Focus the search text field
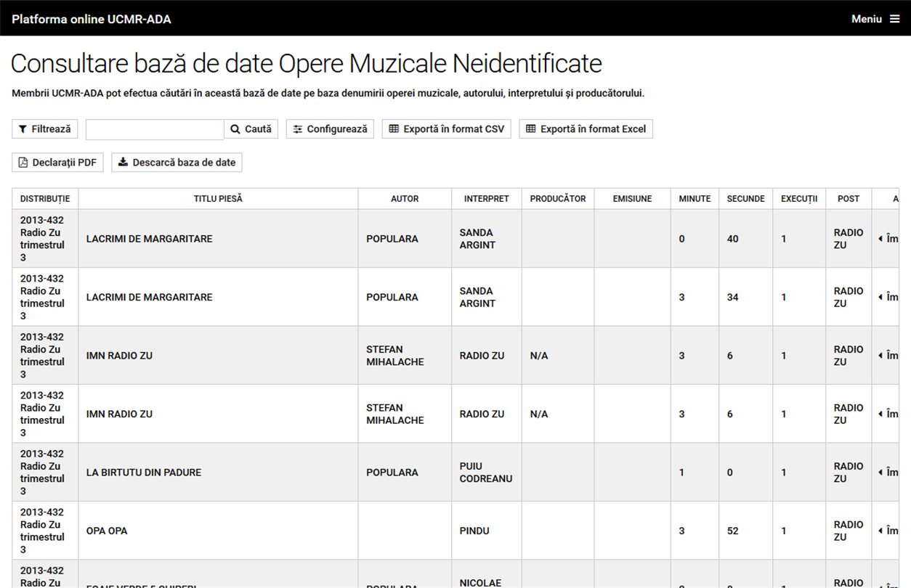 [x=155, y=129]
